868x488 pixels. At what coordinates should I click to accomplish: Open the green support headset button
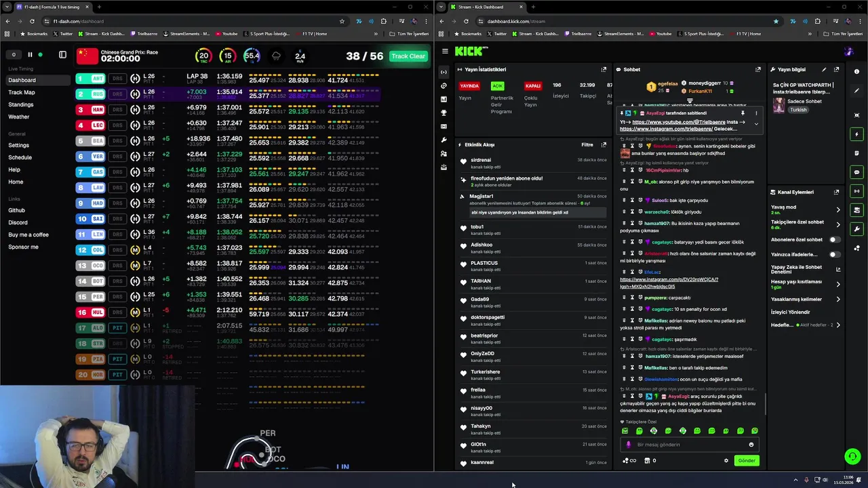[x=852, y=456]
